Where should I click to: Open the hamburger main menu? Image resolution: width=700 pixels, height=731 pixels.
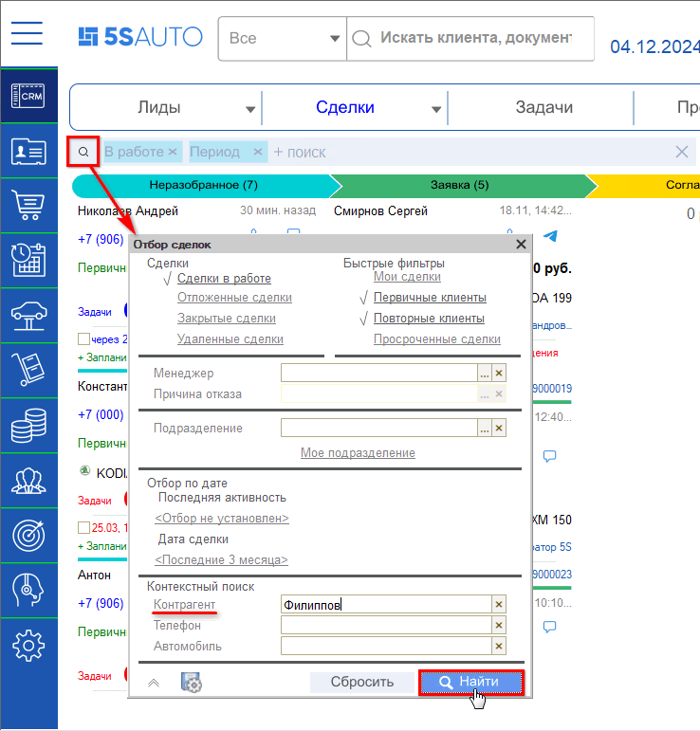pyautogui.click(x=28, y=33)
